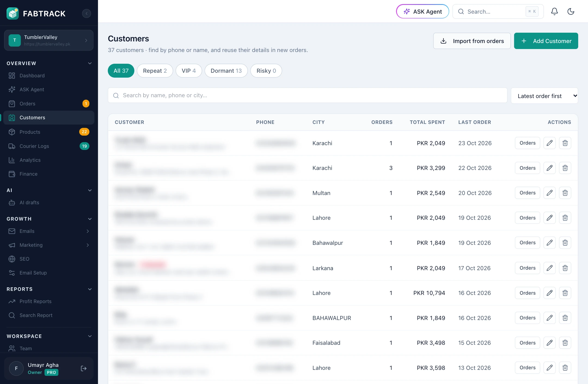Open Email Setup in the sidebar
This screenshot has height=384, width=588.
49,273
